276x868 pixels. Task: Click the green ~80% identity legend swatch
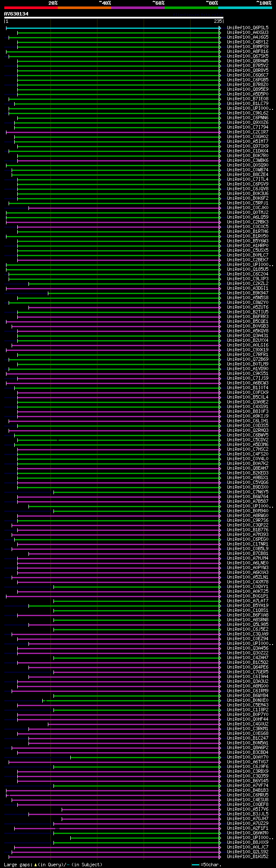[191, 8]
